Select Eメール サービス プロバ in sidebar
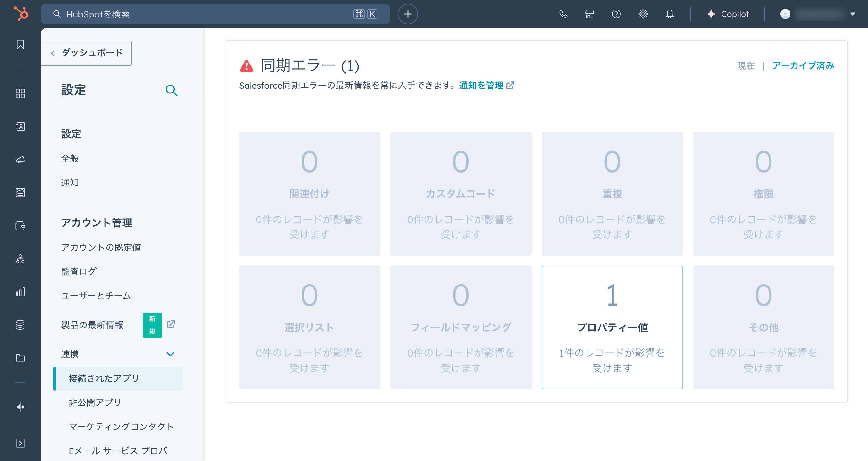Screen dimensions: 868x461 coord(118,451)
